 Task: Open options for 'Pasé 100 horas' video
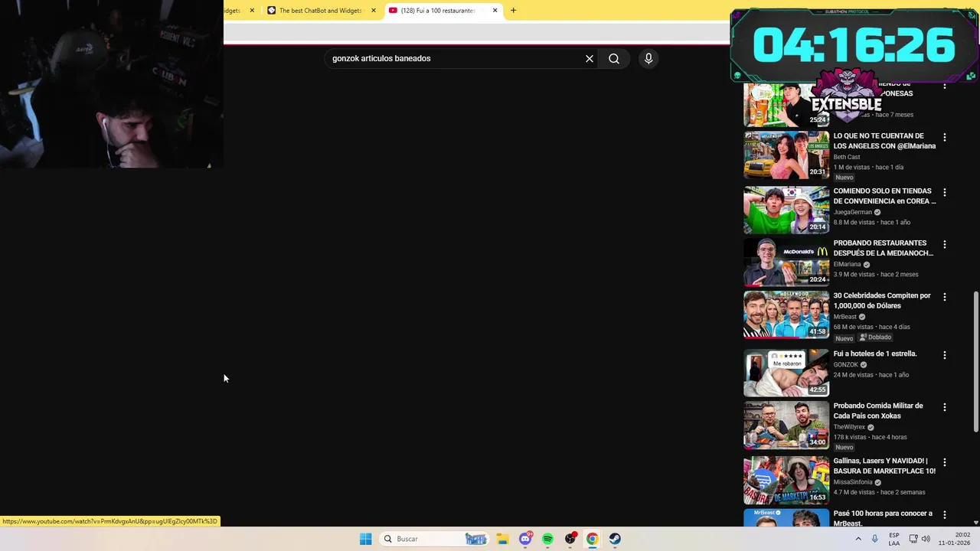944,514
